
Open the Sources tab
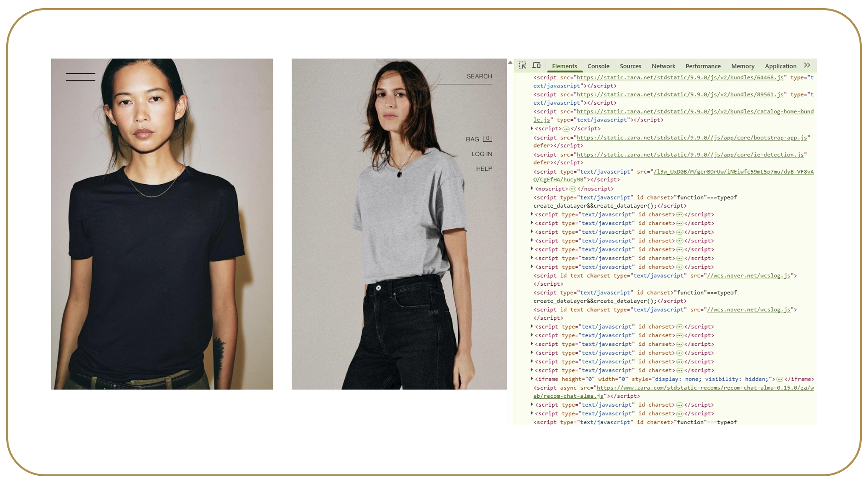(630, 66)
